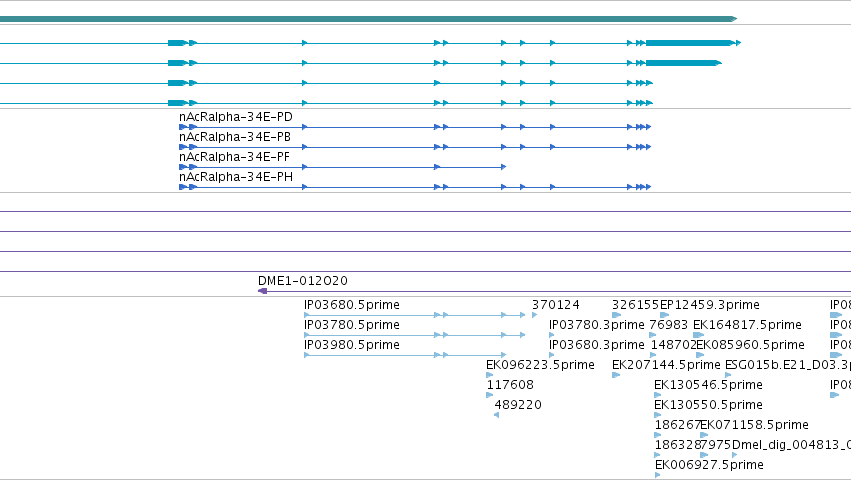851x480 pixels.
Task: Click the arrow glyph under IP03680.3prime
Action: (552, 355)
